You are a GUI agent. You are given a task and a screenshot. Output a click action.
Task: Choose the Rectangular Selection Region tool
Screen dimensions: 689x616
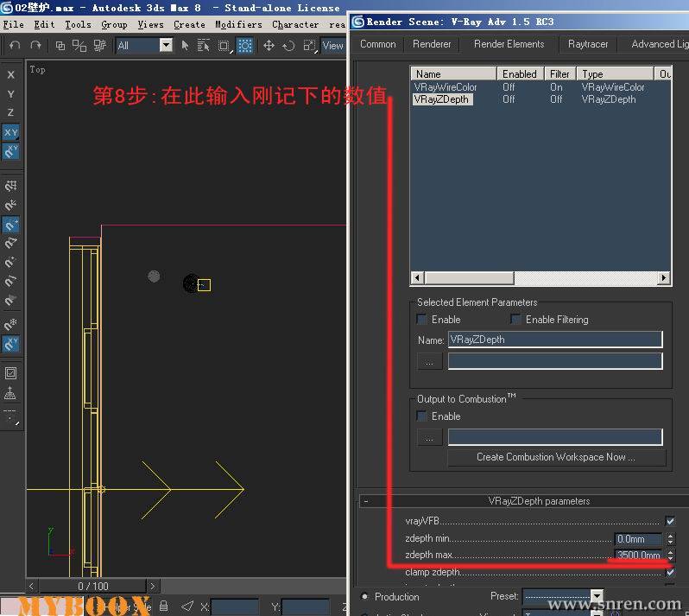coord(224,46)
